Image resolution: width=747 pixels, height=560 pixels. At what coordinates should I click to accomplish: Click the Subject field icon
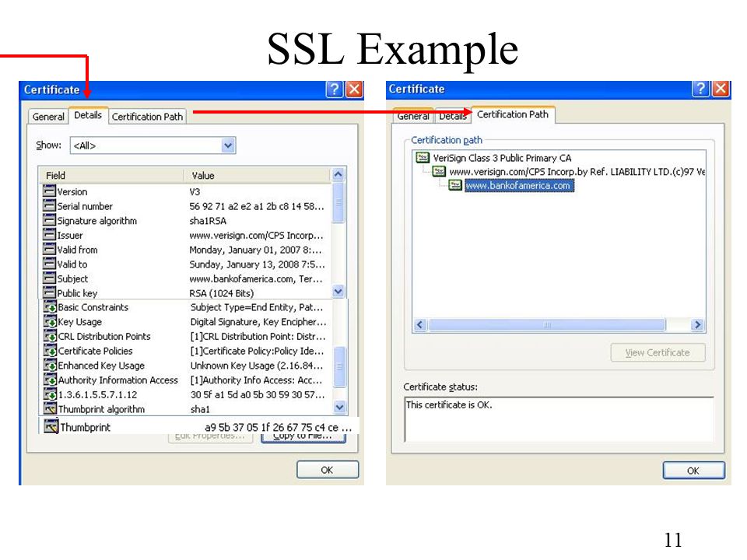[x=49, y=278]
